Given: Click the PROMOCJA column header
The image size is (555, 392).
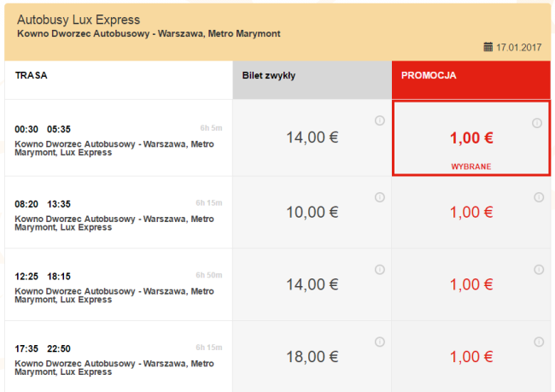Looking at the screenshot, I should coord(429,75).
